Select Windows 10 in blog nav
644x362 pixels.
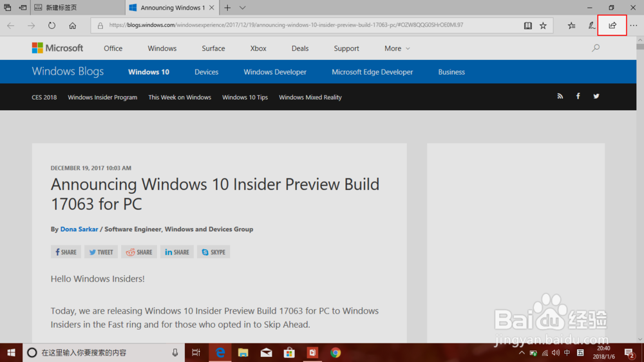(x=149, y=72)
